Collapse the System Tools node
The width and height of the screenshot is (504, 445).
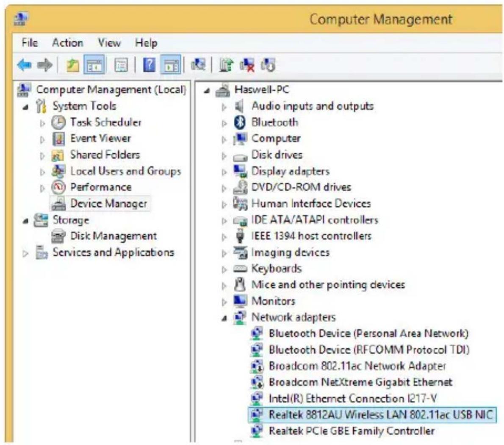pyautogui.click(x=25, y=107)
